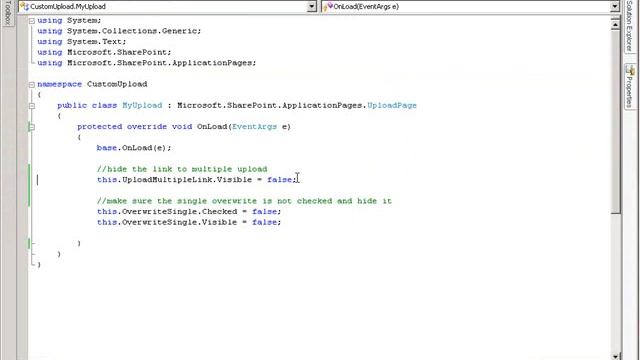Open the CustomUpload.MyUpload class dropdown
Viewport: 640px width, 360px height.
311,7
